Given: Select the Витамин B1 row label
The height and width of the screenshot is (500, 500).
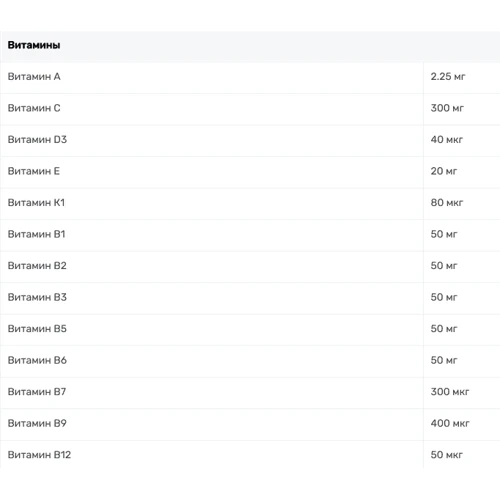Looking at the screenshot, I should pos(37,234).
